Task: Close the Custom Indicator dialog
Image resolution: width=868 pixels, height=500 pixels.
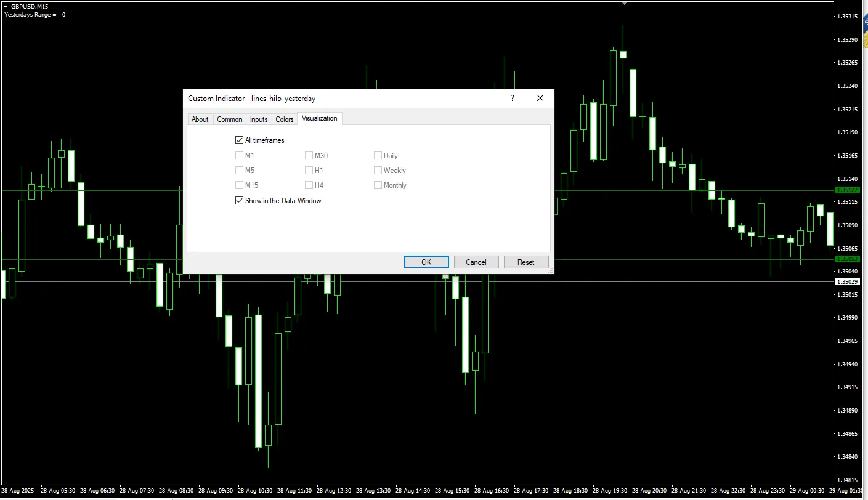Action: 540,98
